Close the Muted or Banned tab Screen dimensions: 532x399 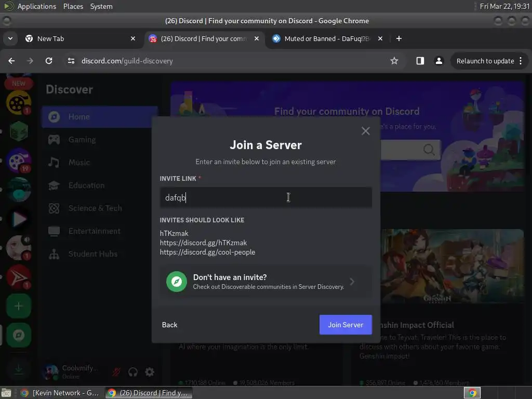(x=380, y=38)
